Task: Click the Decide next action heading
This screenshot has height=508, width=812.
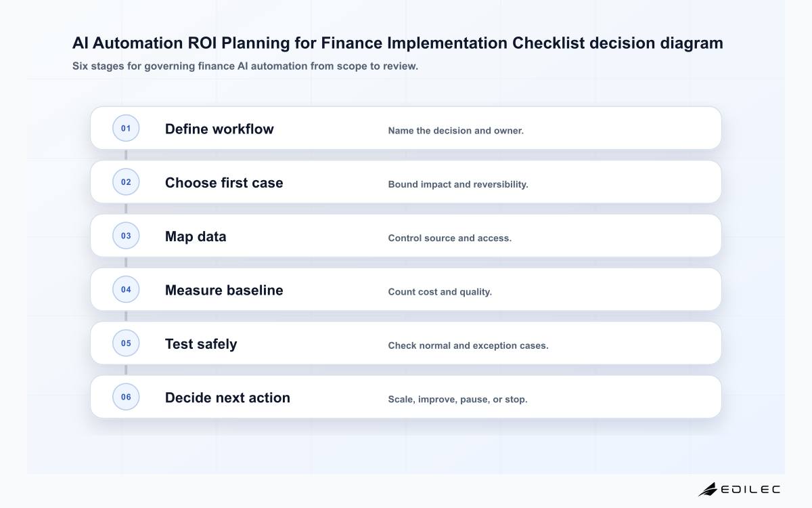Action: point(227,398)
